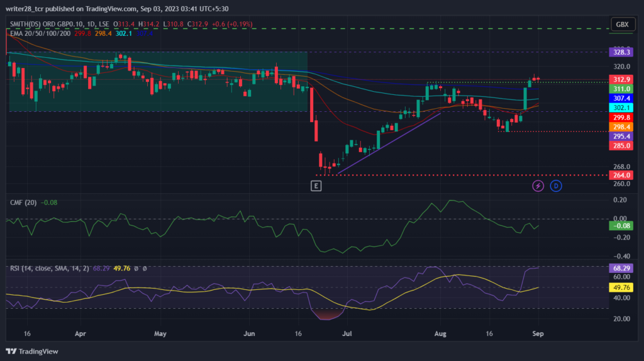644x361 pixels.
Task: Select the CMF (20) indicator legend
Action: 23,203
